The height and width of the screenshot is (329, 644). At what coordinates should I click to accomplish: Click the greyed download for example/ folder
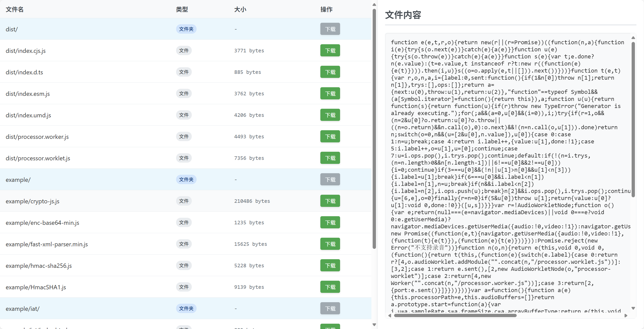pyautogui.click(x=330, y=180)
